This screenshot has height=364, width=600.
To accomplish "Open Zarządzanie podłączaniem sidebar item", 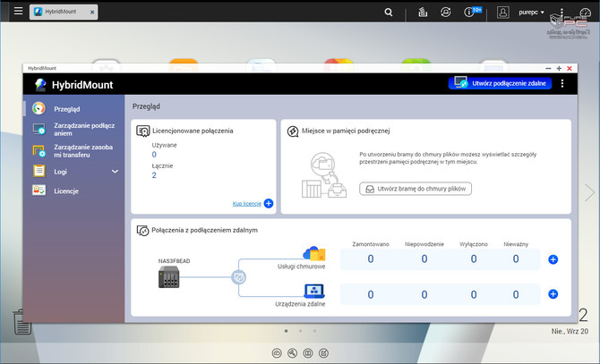I will (73, 129).
